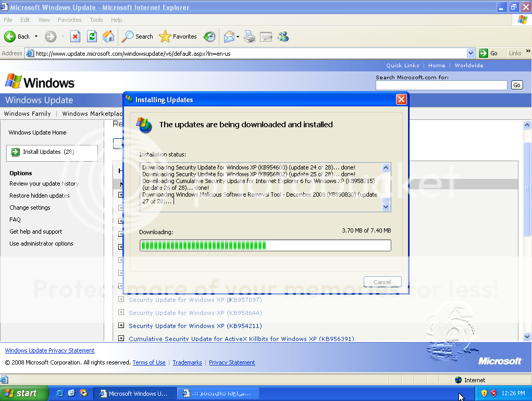Expand the KB958644 security update details
The height and width of the screenshot is (401, 532).
(121, 312)
